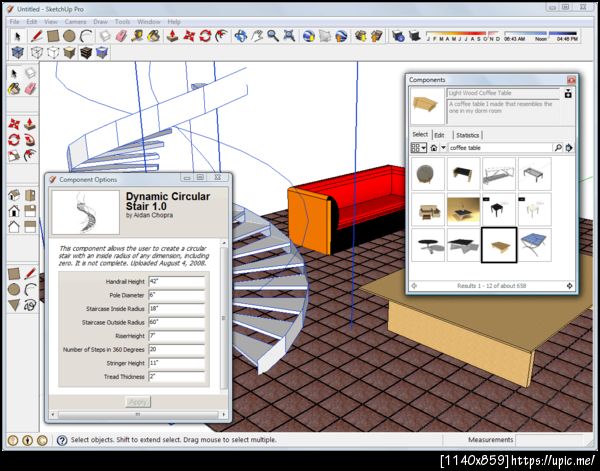Select the Orbit camera tool
This screenshot has width=600, height=471.
coord(241,36)
